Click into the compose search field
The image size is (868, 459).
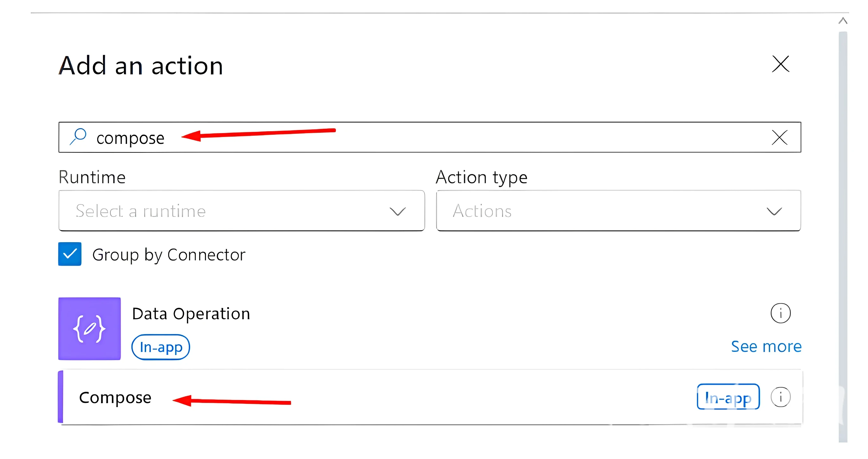pyautogui.click(x=430, y=137)
